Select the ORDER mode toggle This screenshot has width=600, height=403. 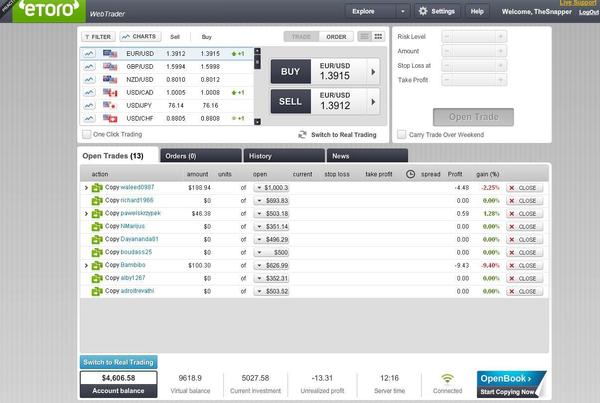coord(336,37)
